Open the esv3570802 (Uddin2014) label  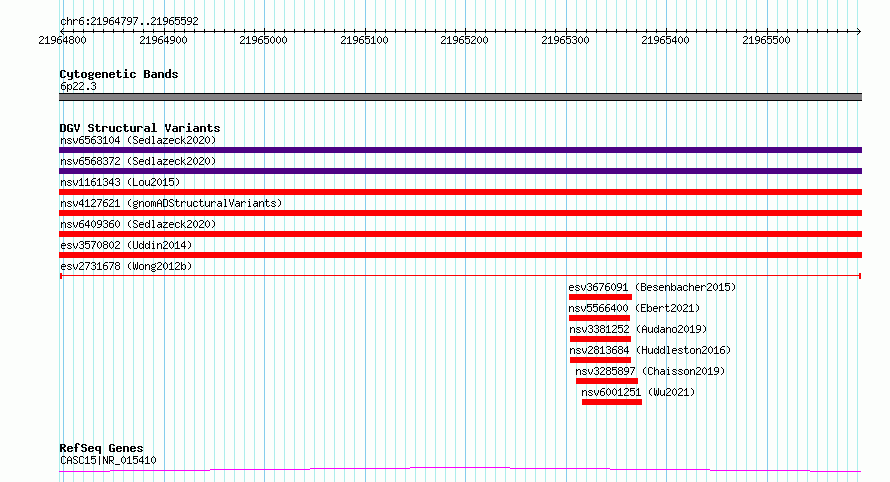point(126,245)
